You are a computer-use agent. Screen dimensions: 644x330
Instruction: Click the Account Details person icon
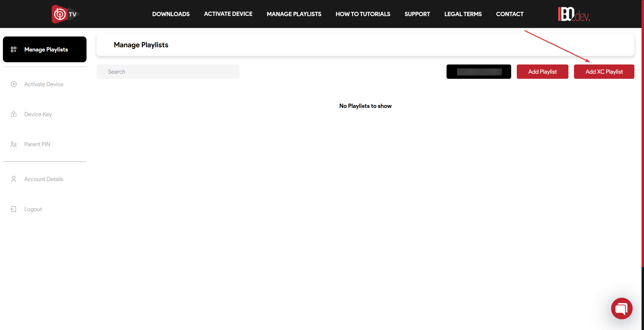coord(13,179)
